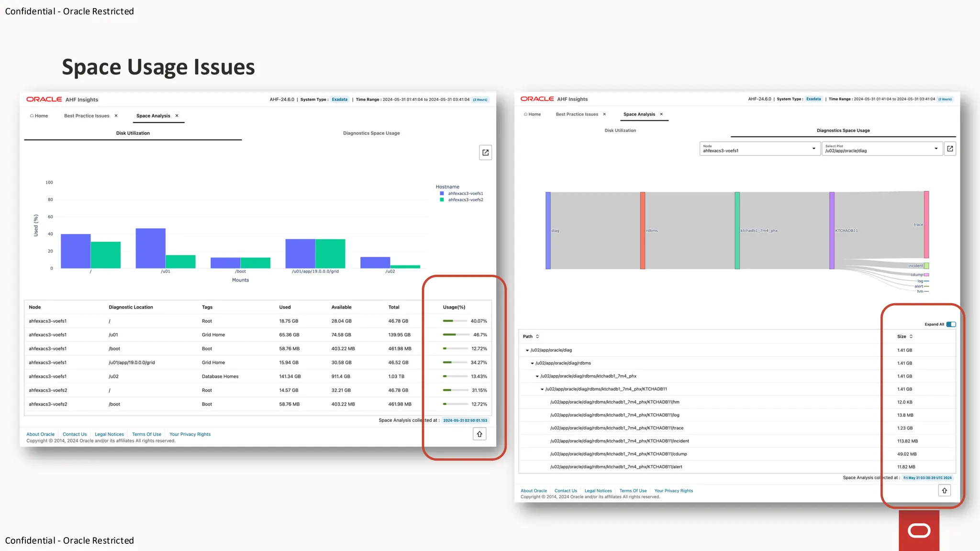The width and height of the screenshot is (980, 551).
Task: Close the Space Analysis tab in the Disk Utilization window
Action: pyautogui.click(x=177, y=116)
